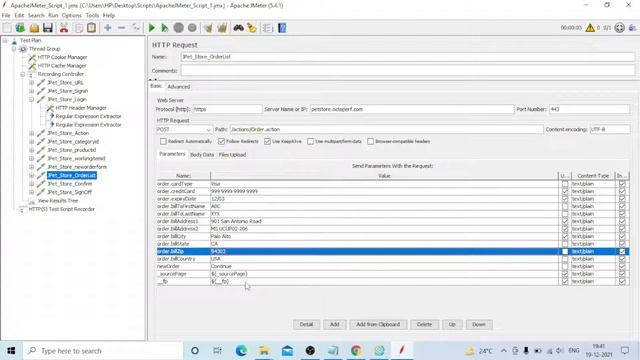Open the File menu
The width and height of the screenshot is (640, 360).
coord(6,15)
